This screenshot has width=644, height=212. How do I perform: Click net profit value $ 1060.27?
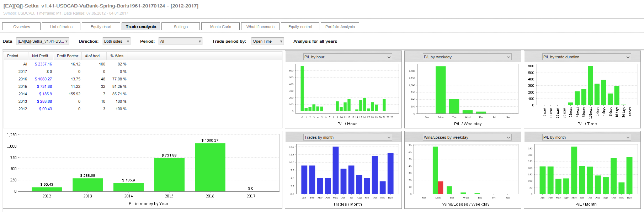[43, 79]
